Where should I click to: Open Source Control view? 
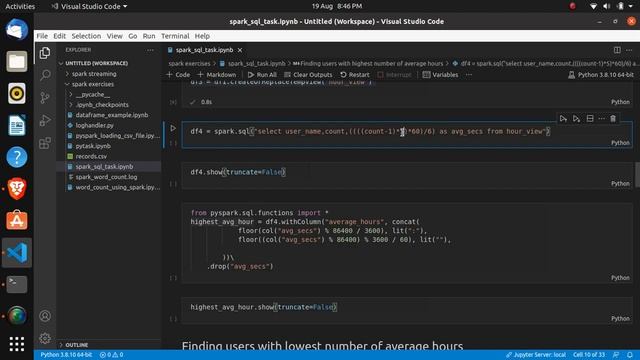click(x=45, y=98)
